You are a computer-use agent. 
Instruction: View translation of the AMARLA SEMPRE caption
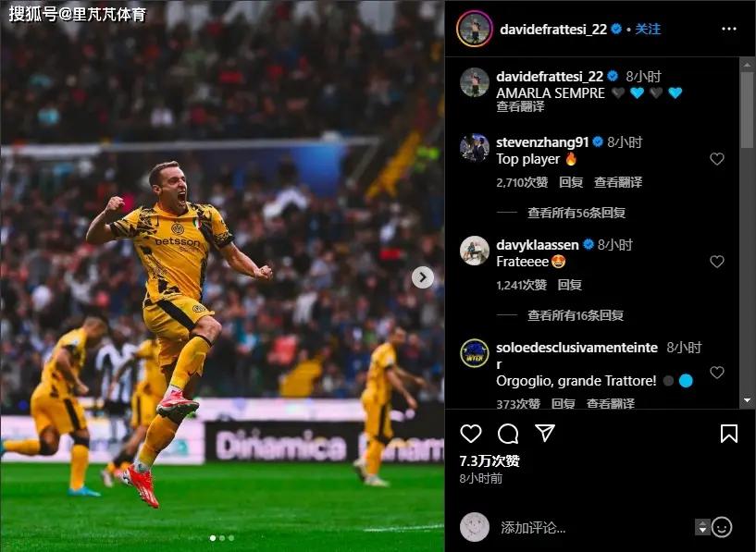coord(520,106)
